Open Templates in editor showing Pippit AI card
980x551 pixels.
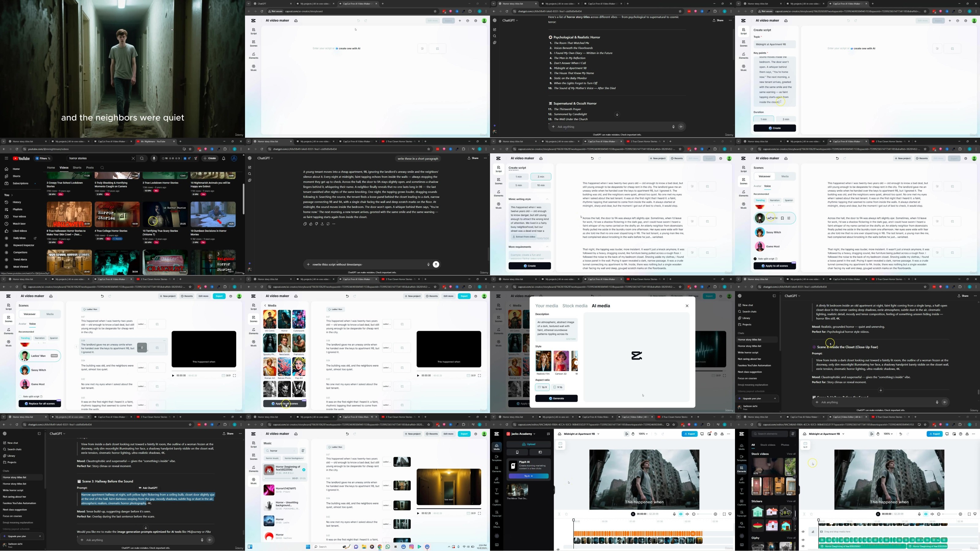[496, 458]
